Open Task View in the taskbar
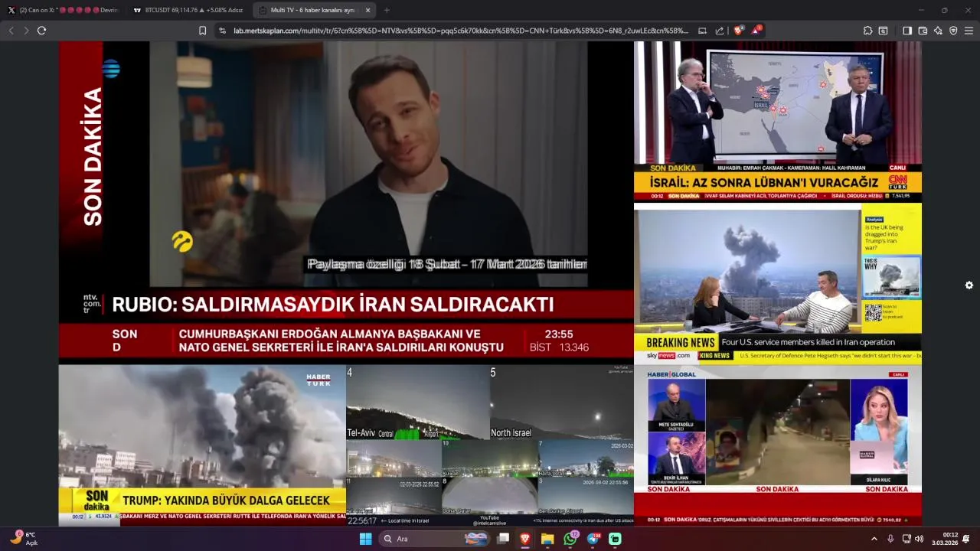Screen dimensions: 980x551 [503, 539]
